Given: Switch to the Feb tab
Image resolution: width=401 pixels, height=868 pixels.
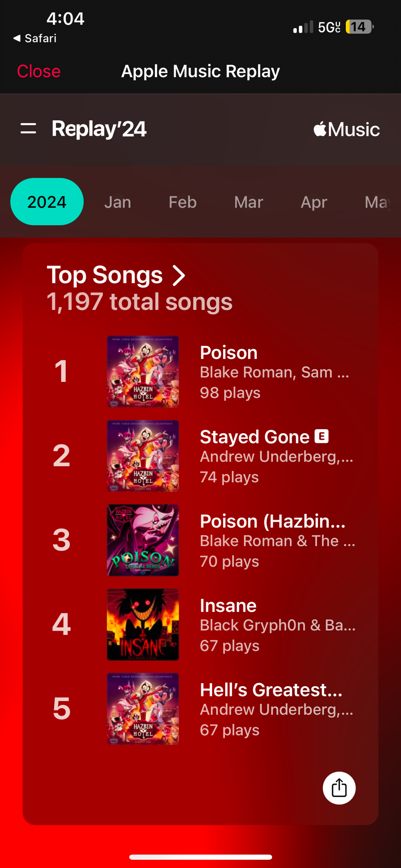Looking at the screenshot, I should [182, 202].
